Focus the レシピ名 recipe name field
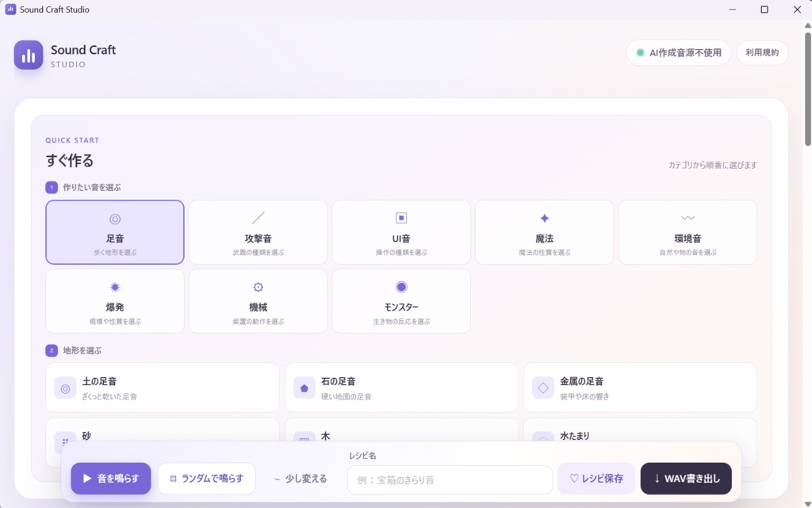 450,480
